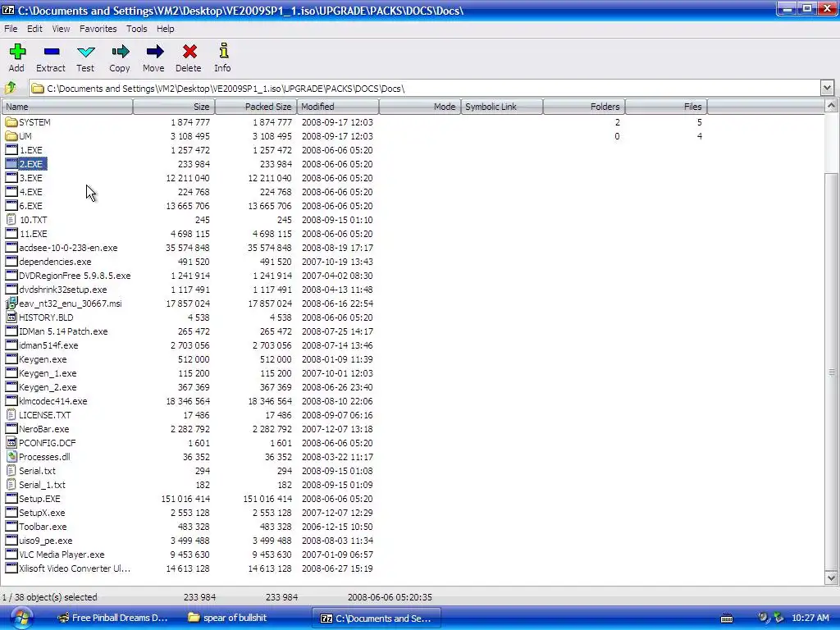Select acdsee-10-0-238-en.exe file name
The height and width of the screenshot is (630, 840).
coord(68,248)
